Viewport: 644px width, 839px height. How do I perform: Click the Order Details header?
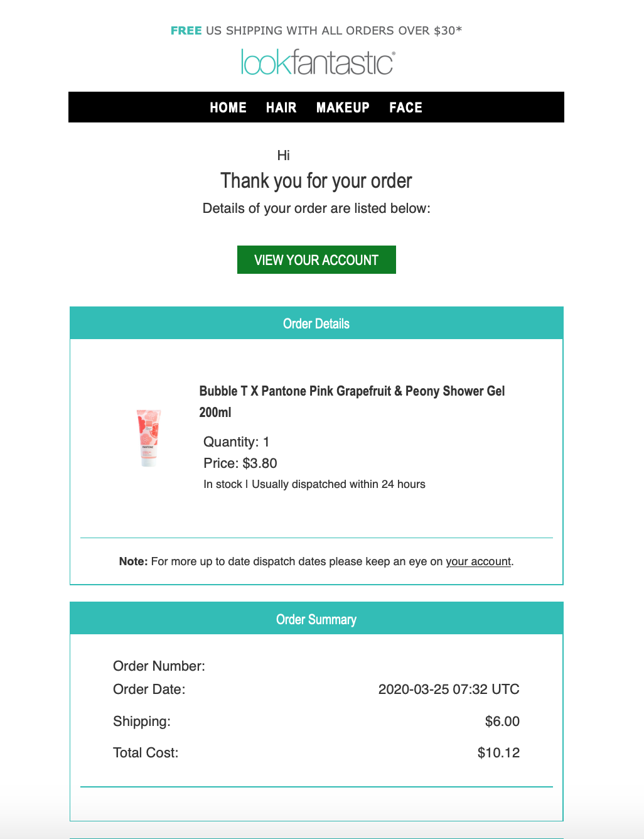[x=316, y=323]
